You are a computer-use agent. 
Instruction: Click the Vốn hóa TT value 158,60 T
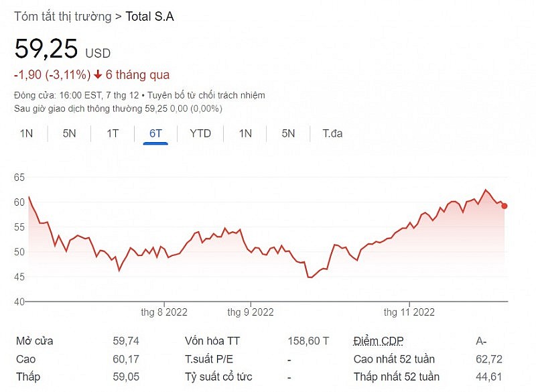pos(308,341)
